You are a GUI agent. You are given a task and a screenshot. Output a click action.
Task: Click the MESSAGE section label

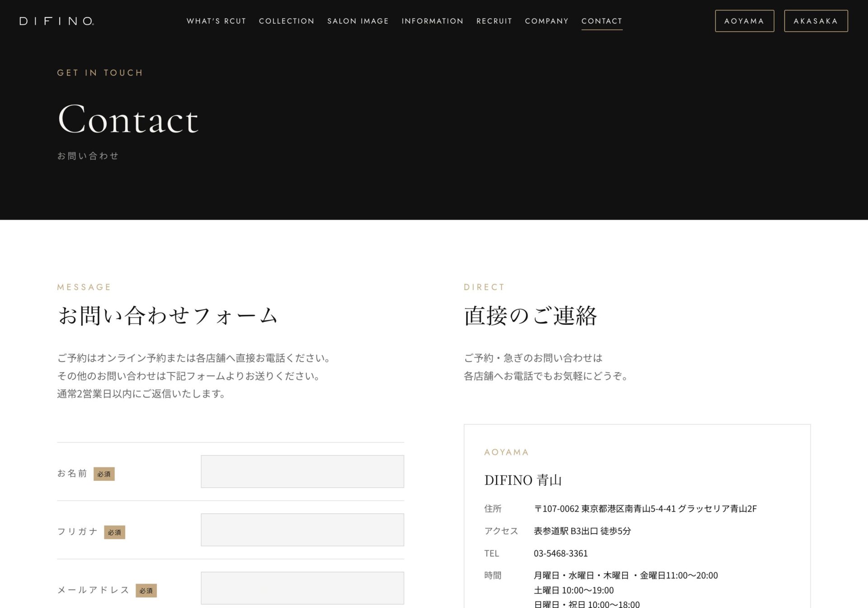84,287
